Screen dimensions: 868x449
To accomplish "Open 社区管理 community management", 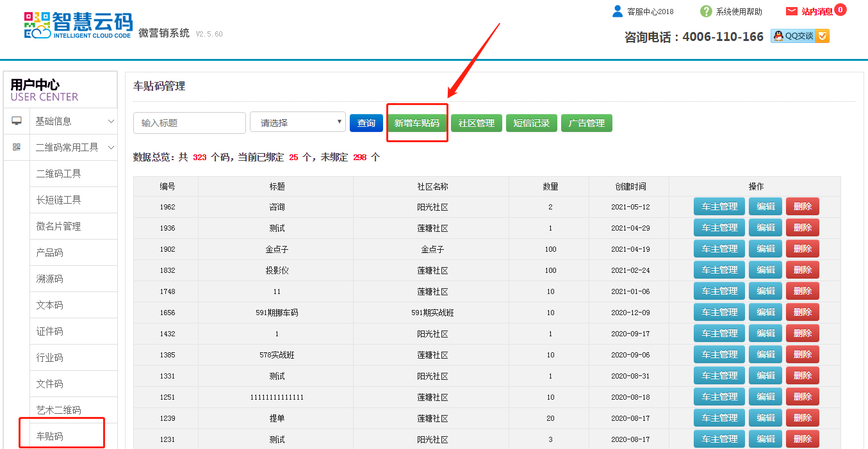I will (477, 123).
